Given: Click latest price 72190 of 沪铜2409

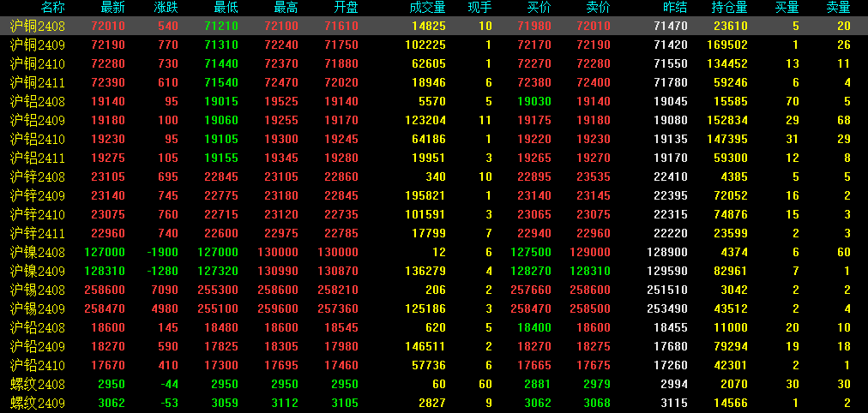Looking at the screenshot, I should click(x=107, y=45).
